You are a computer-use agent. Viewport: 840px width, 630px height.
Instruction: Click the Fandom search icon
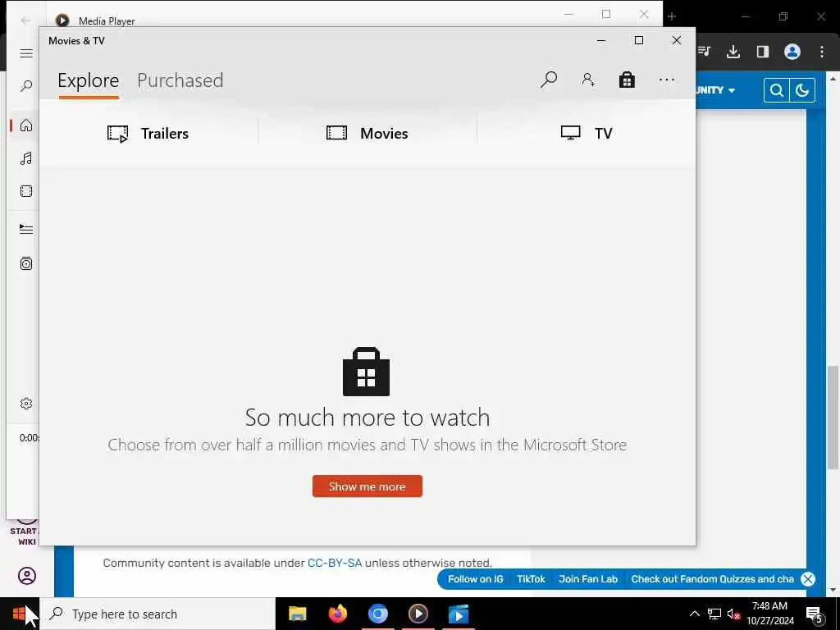776,90
